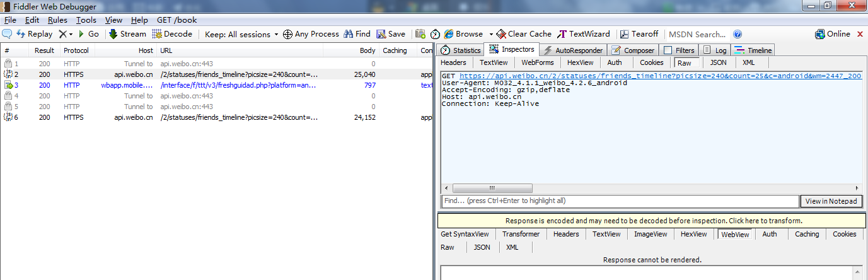Focus the MSDN Search field
This screenshot has height=280, width=868.
[697, 34]
